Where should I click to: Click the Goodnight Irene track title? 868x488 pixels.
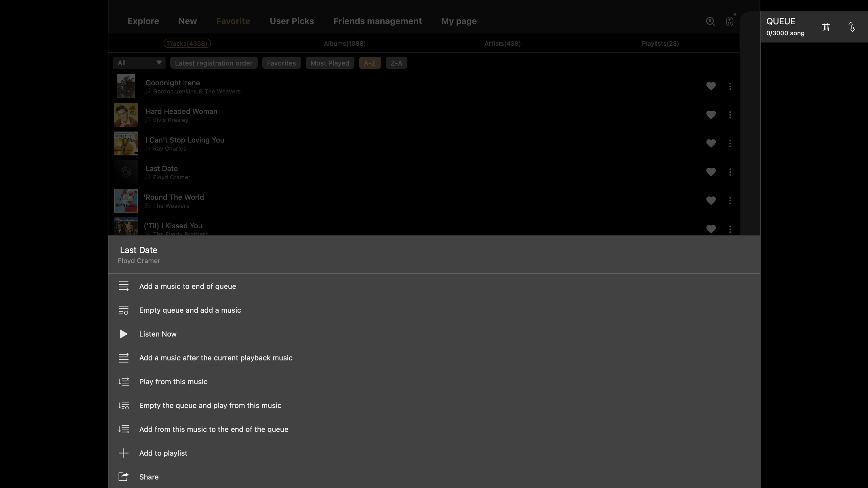pyautogui.click(x=172, y=83)
